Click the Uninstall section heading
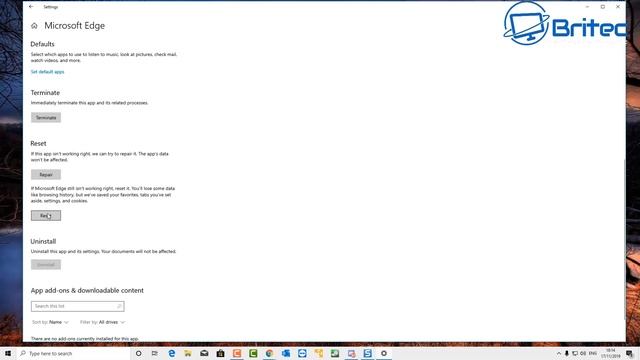The width and height of the screenshot is (640, 360). click(43, 242)
